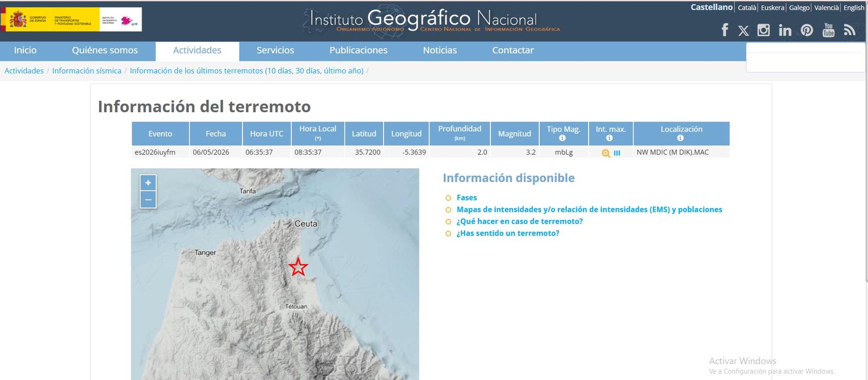
Task: Click the Fecha column header
Action: (215, 134)
